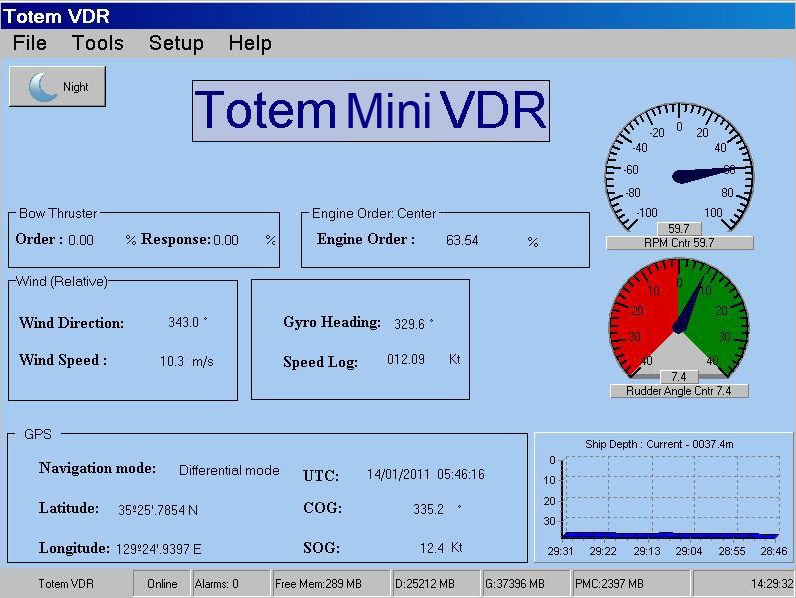Click the 28:46 time label on depth chart
The width and height of the screenshot is (796, 598).
coord(774,551)
